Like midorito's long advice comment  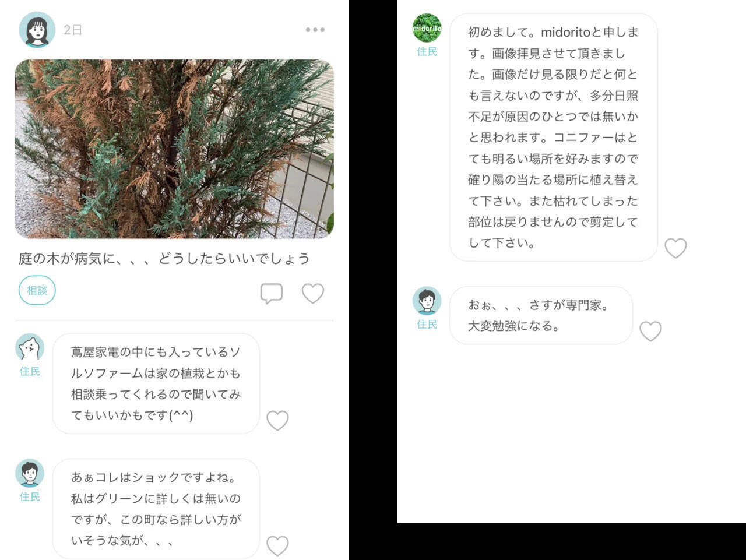click(x=676, y=248)
